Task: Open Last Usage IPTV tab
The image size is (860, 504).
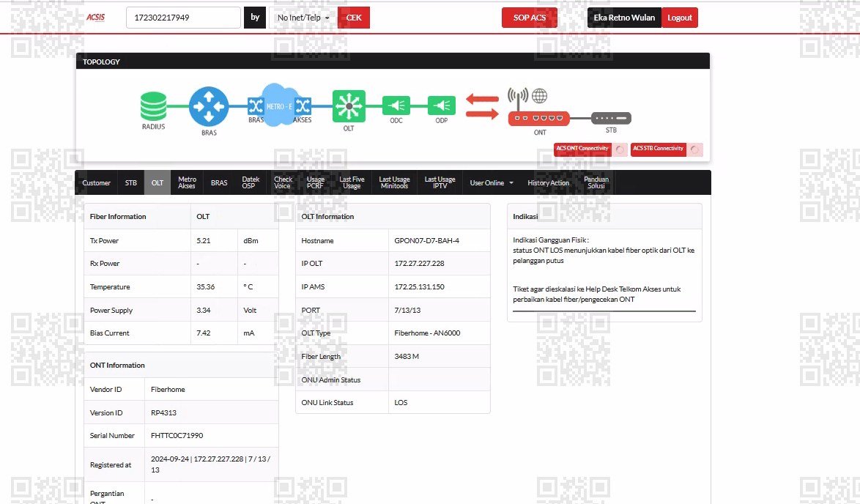Action: pos(440,182)
